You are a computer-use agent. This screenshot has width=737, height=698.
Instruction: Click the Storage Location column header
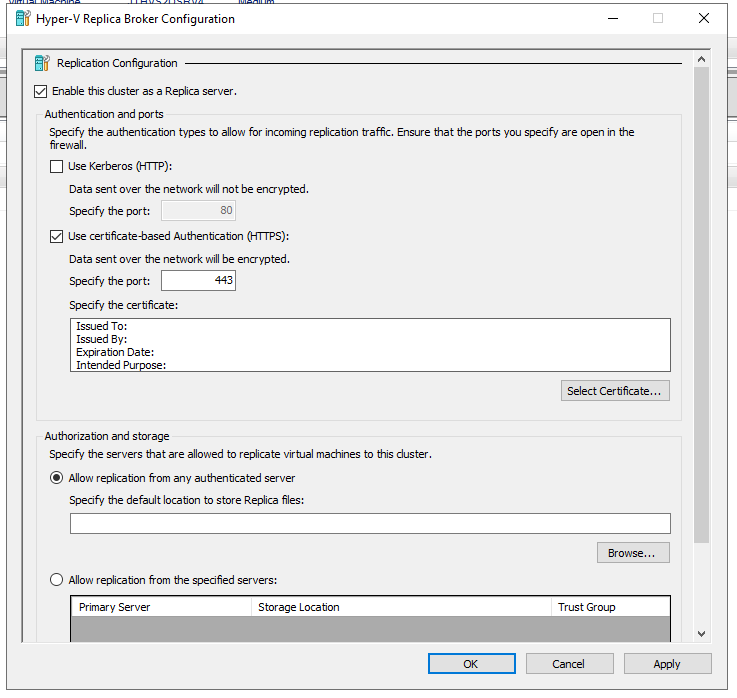pyautogui.click(x=401, y=607)
